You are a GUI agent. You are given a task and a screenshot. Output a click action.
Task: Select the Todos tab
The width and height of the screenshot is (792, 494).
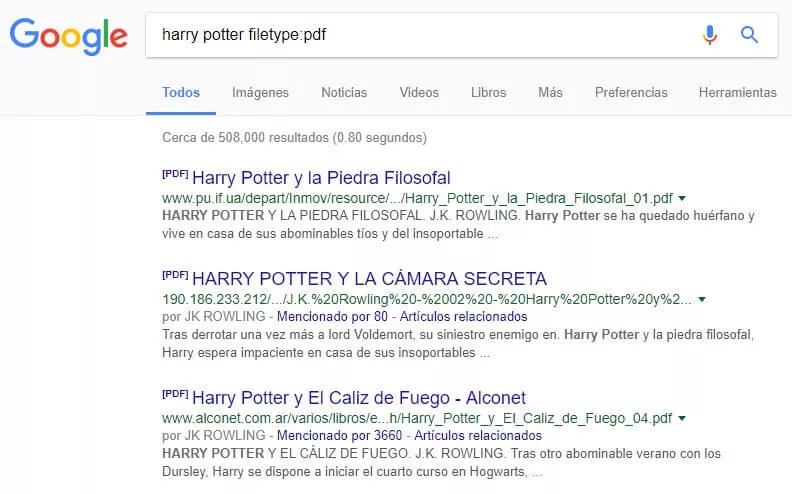tap(181, 92)
